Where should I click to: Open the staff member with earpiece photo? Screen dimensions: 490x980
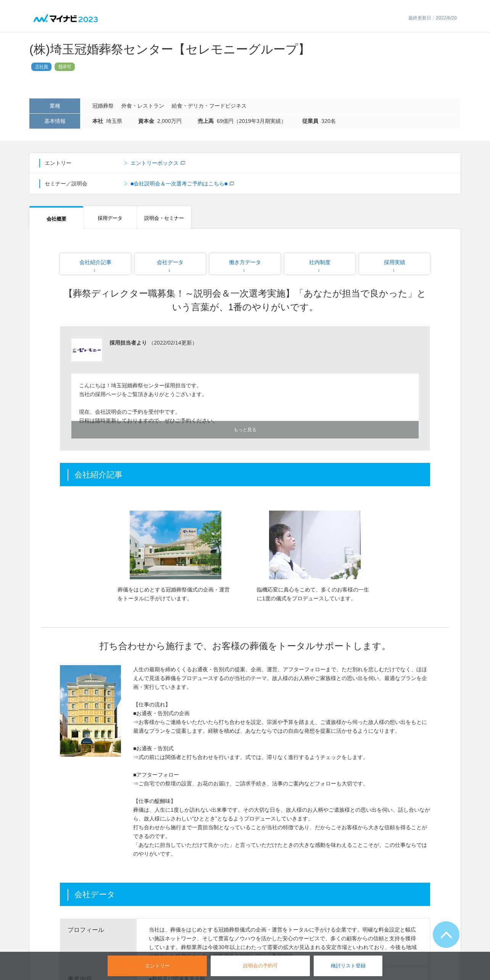pyautogui.click(x=315, y=545)
